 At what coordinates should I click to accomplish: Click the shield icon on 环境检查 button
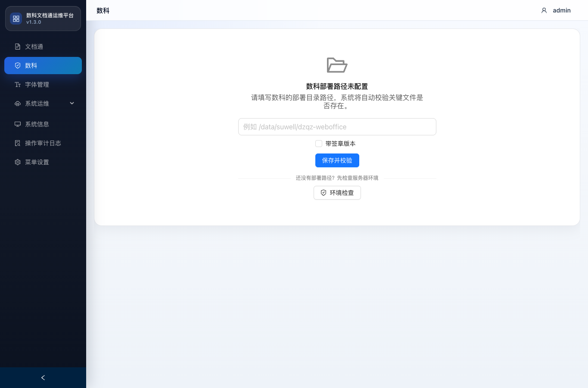(324, 193)
